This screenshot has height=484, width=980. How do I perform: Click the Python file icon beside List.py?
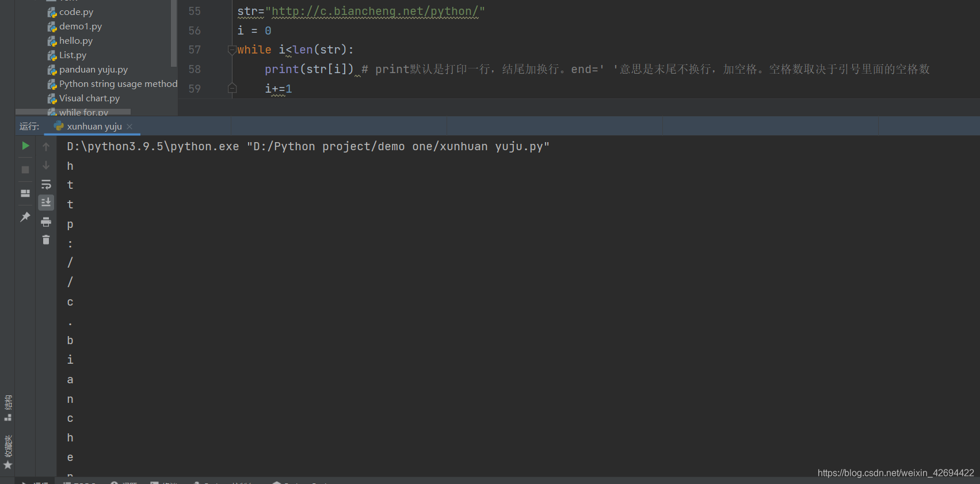[52, 55]
